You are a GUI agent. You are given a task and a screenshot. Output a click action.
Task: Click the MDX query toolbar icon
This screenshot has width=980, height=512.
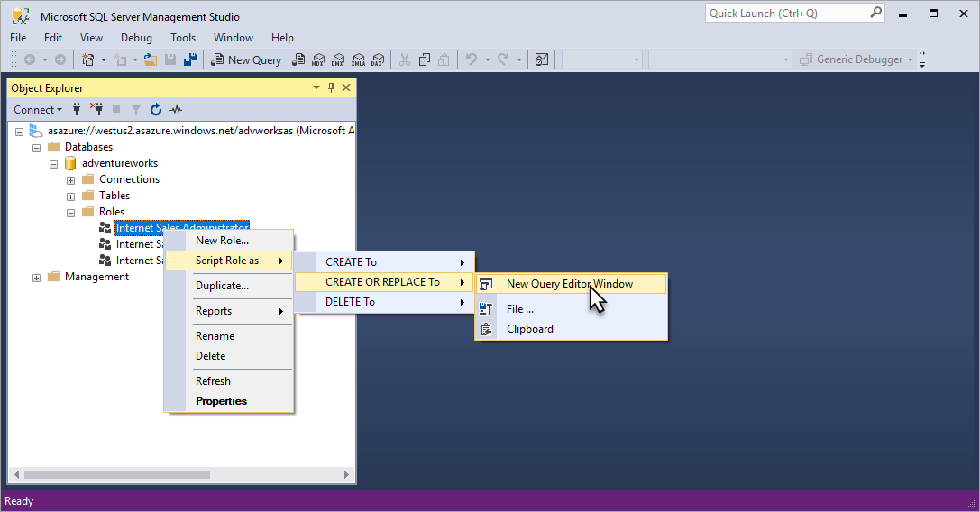[x=318, y=60]
